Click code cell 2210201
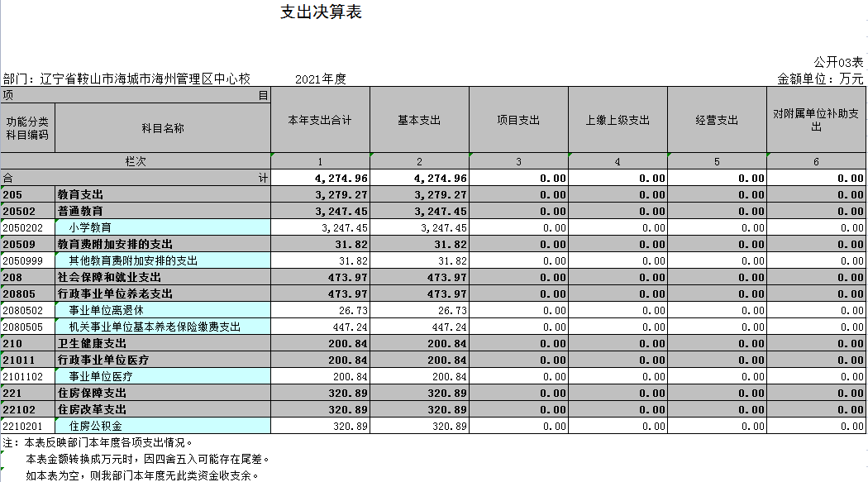Image resolution: width=868 pixels, height=482 pixels. [27, 426]
